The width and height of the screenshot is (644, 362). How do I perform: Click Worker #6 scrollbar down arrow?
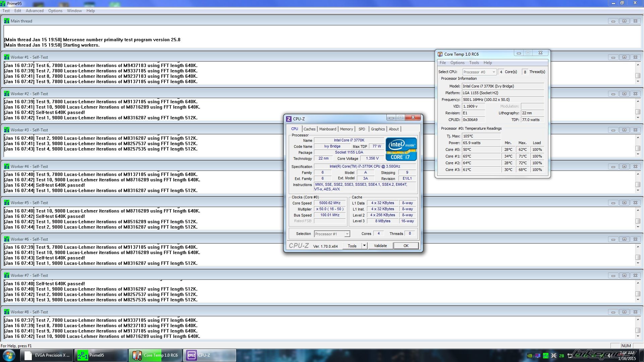point(638,263)
